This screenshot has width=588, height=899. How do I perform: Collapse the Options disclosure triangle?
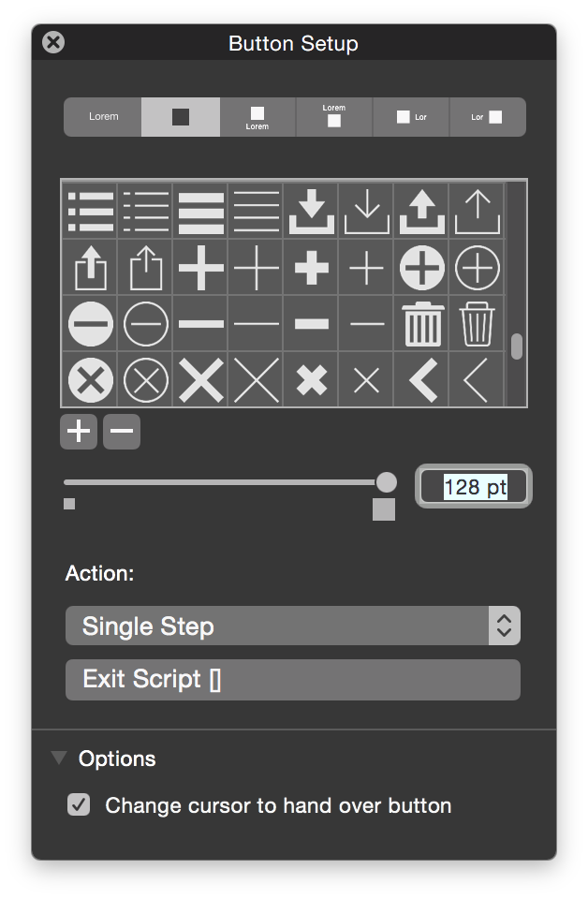tap(58, 758)
